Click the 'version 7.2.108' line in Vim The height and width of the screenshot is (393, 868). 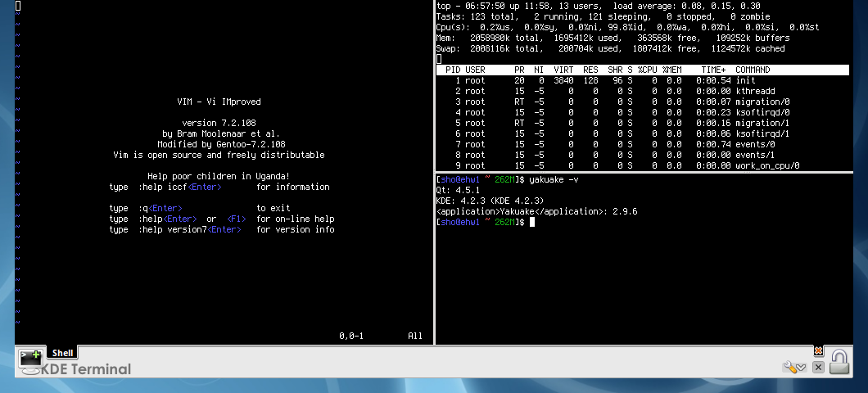pos(219,123)
